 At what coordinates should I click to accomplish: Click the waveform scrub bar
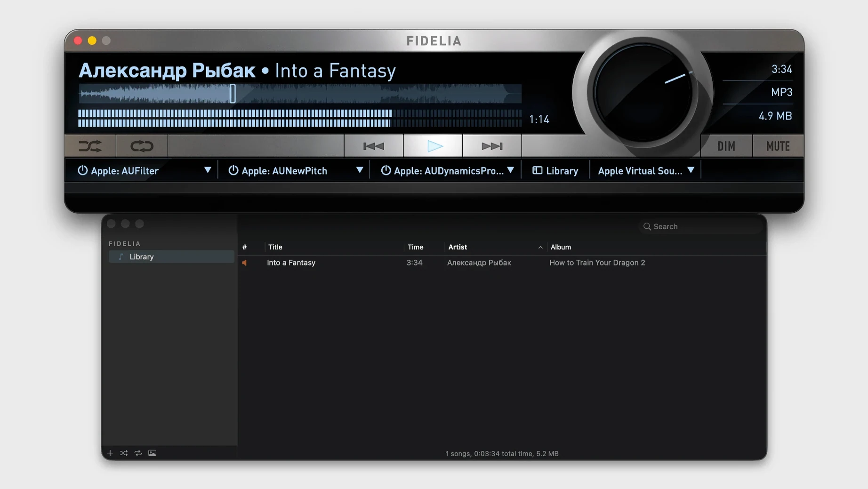300,94
